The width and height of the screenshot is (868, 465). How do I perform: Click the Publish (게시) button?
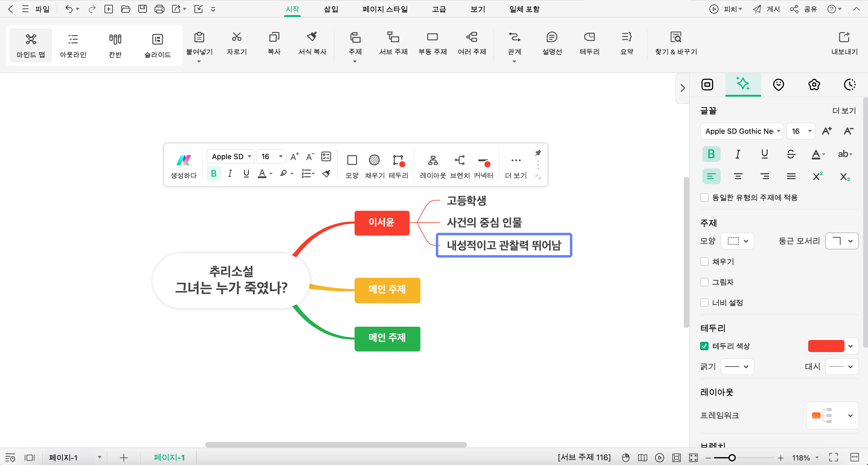pyautogui.click(x=766, y=9)
